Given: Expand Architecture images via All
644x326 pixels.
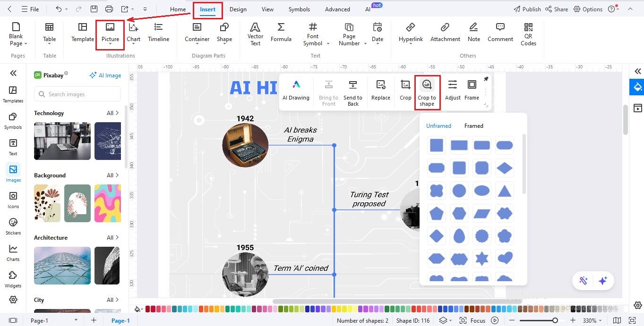Looking at the screenshot, I should (x=112, y=238).
